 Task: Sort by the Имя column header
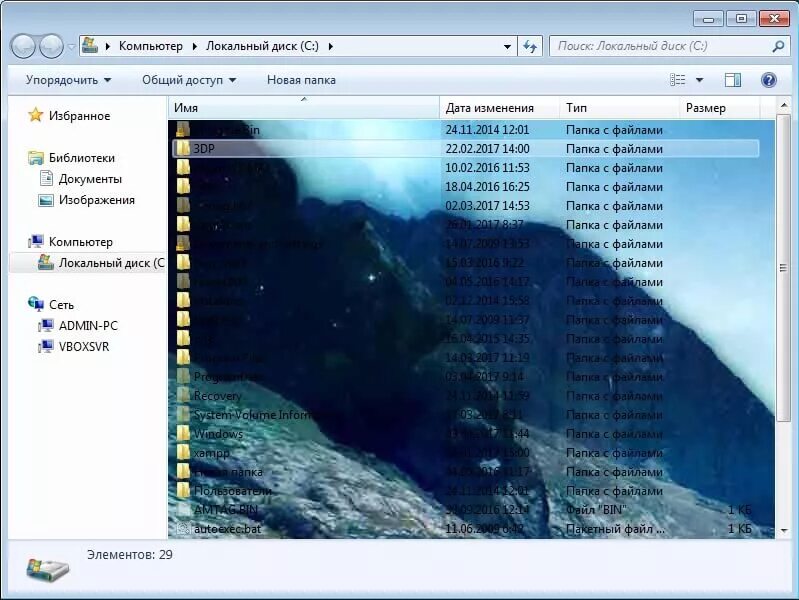click(x=304, y=108)
